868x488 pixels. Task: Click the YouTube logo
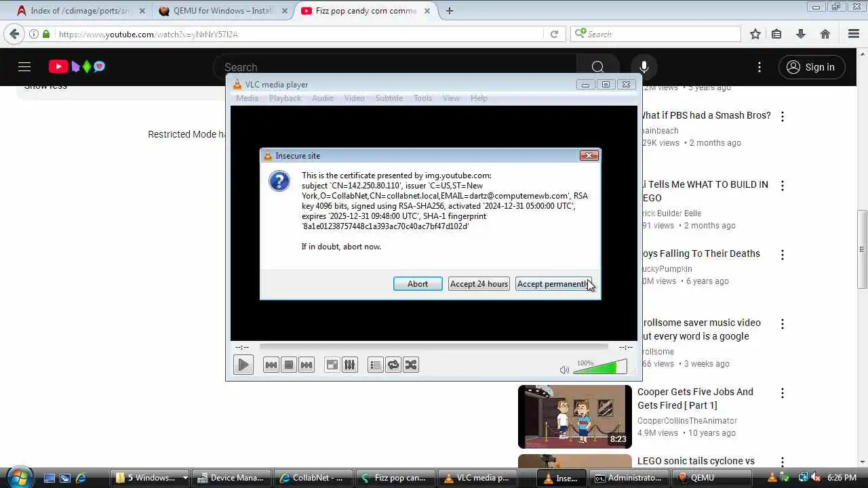pyautogui.click(x=77, y=66)
